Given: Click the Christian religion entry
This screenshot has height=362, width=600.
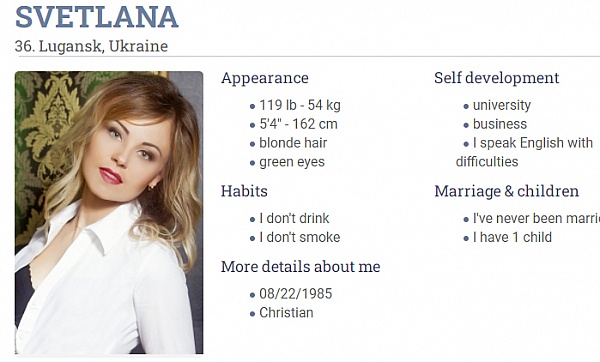Looking at the screenshot, I should coord(286,313).
